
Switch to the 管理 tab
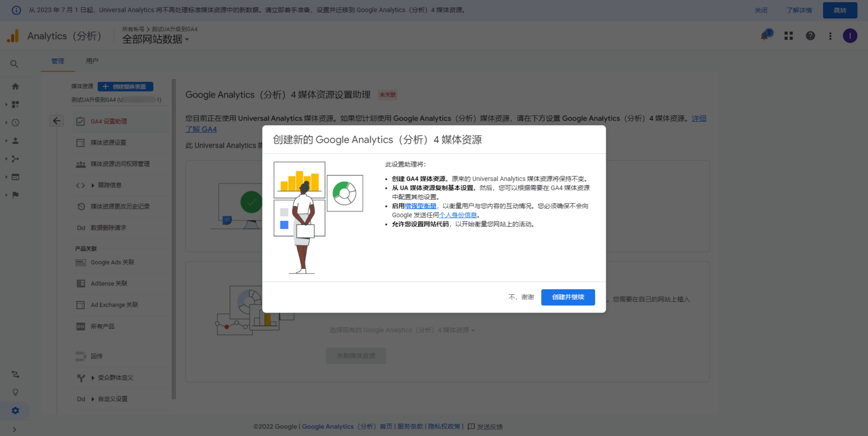(x=58, y=61)
